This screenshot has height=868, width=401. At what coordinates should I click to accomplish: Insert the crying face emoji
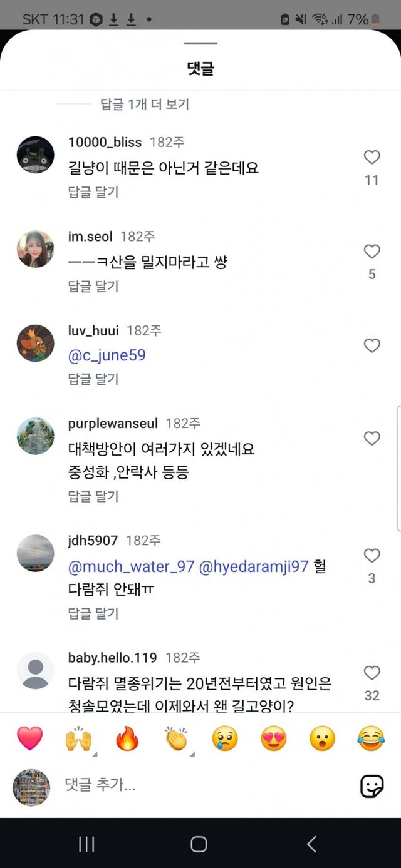[224, 738]
